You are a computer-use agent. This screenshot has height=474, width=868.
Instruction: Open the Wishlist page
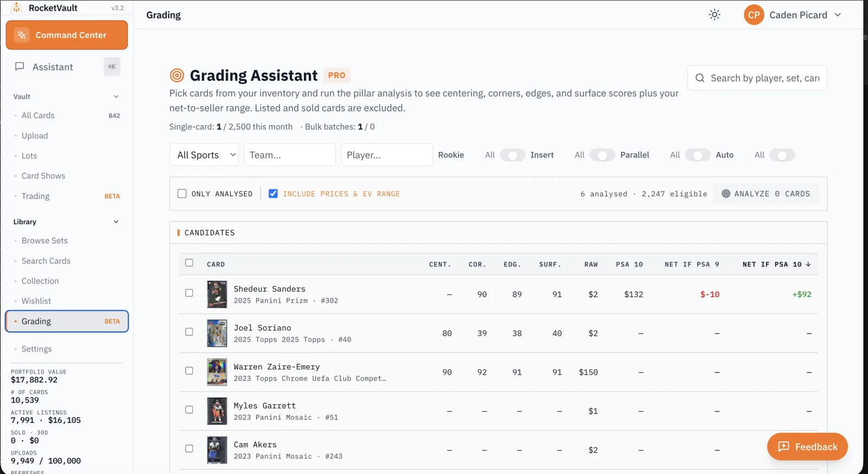point(67,301)
